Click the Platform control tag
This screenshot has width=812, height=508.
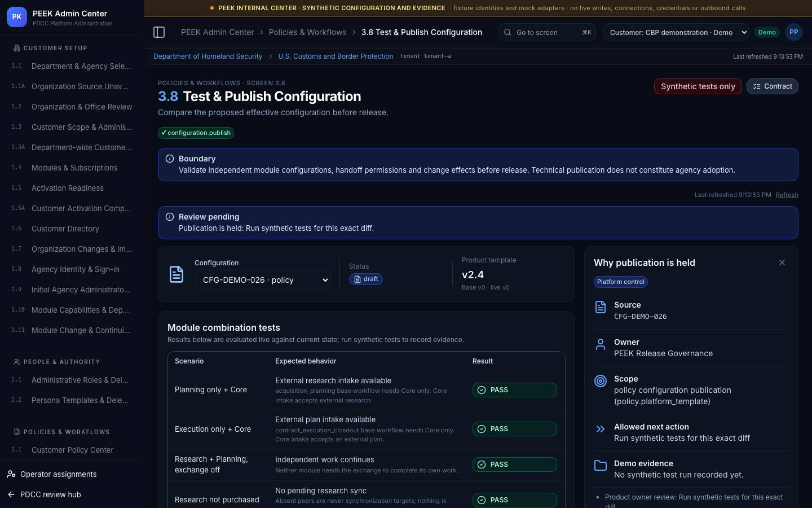(x=621, y=282)
